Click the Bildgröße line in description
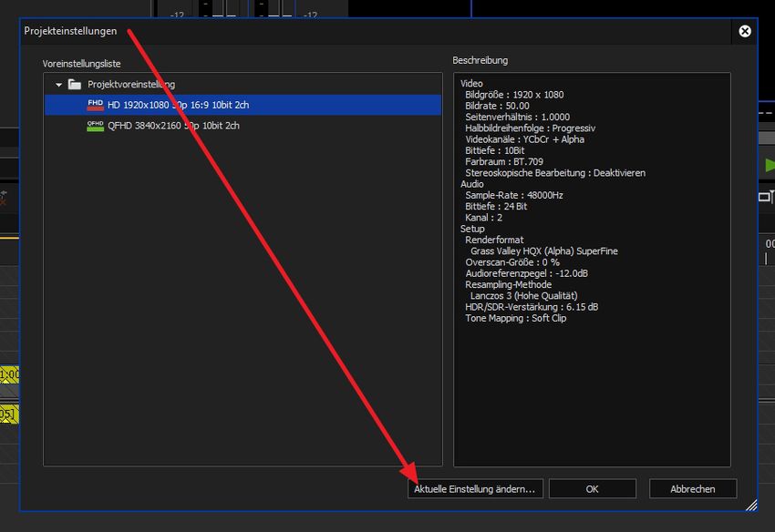 (x=513, y=95)
